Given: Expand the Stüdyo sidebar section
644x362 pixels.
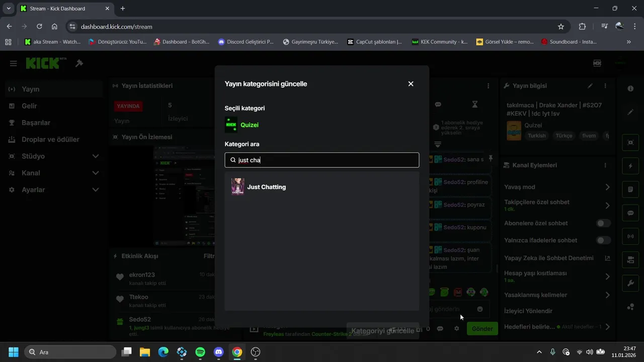Looking at the screenshot, I should click(54, 156).
